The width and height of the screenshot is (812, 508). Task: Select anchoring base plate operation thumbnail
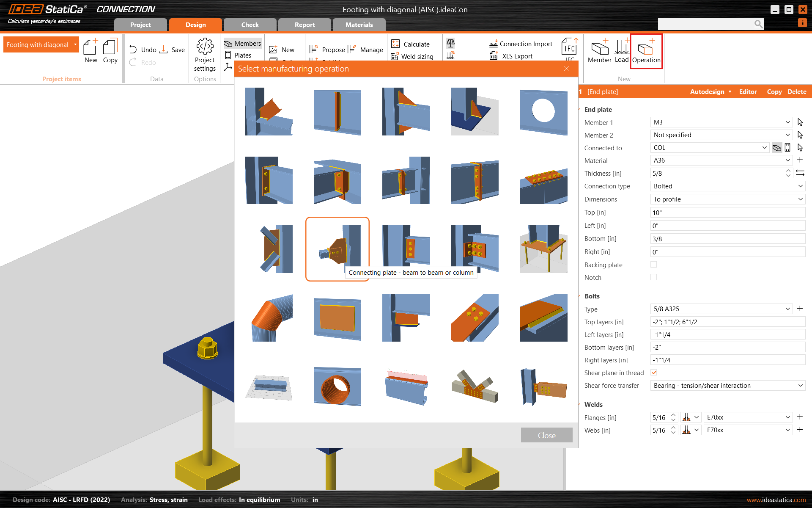point(543,248)
